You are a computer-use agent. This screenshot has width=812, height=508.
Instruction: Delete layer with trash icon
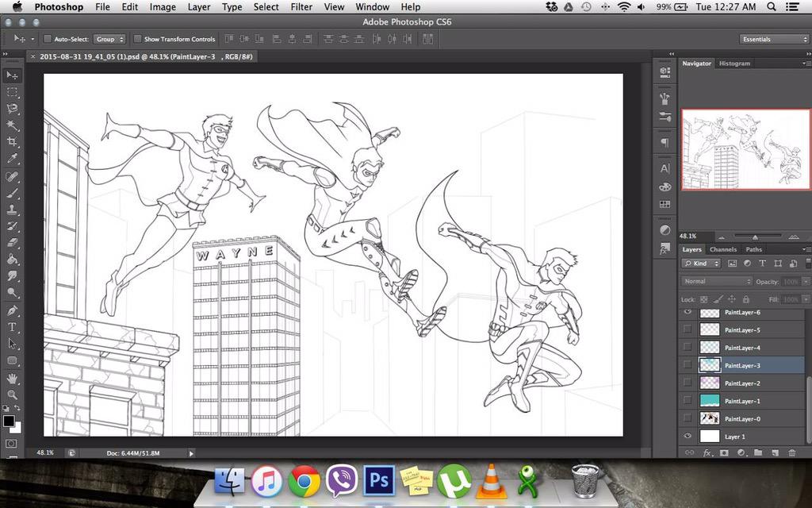coord(792,452)
